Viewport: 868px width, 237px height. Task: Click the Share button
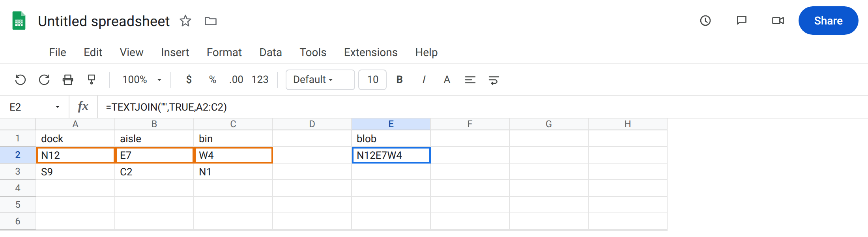pyautogui.click(x=828, y=21)
